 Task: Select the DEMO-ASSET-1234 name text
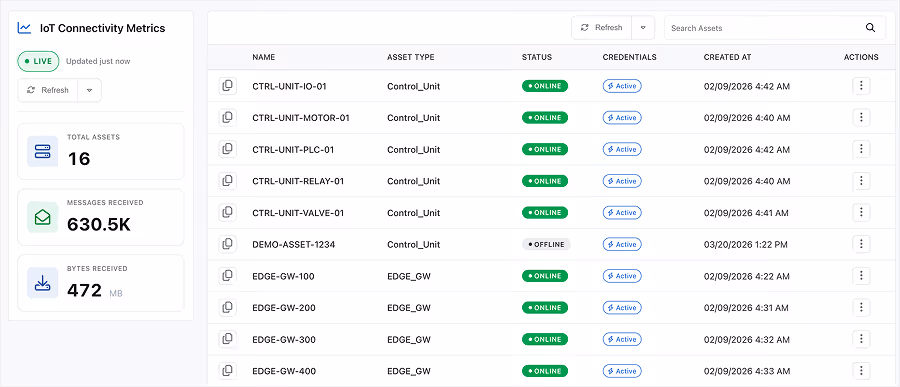pos(293,245)
